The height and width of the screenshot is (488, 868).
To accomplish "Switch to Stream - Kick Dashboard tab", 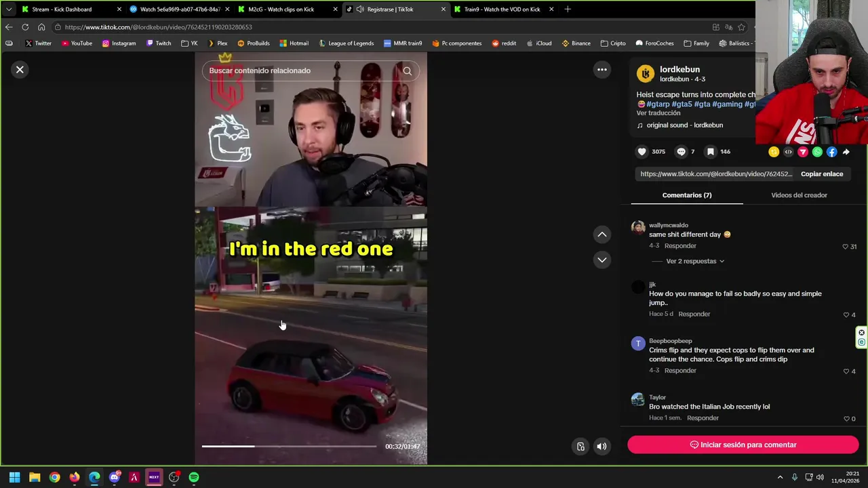I will (x=70, y=9).
